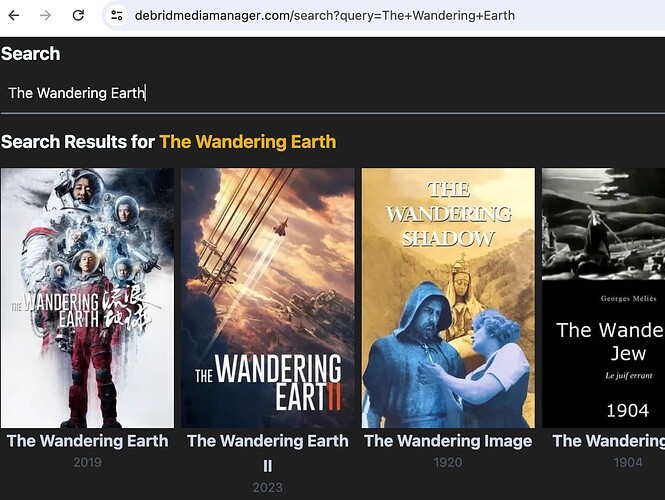Click the partially visible fourth result title
665x500 pixels.
(608, 441)
